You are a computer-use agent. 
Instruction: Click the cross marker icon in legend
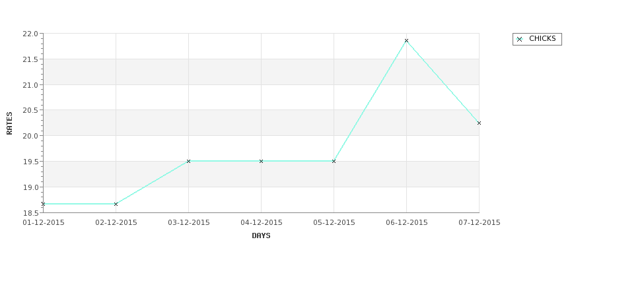point(520,40)
